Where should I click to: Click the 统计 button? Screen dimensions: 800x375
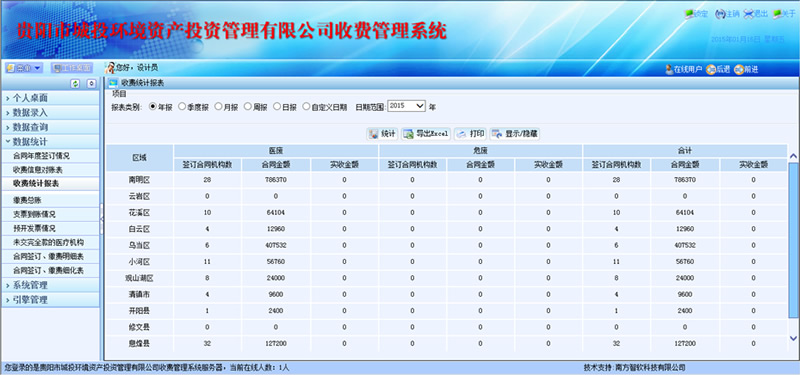(x=382, y=134)
